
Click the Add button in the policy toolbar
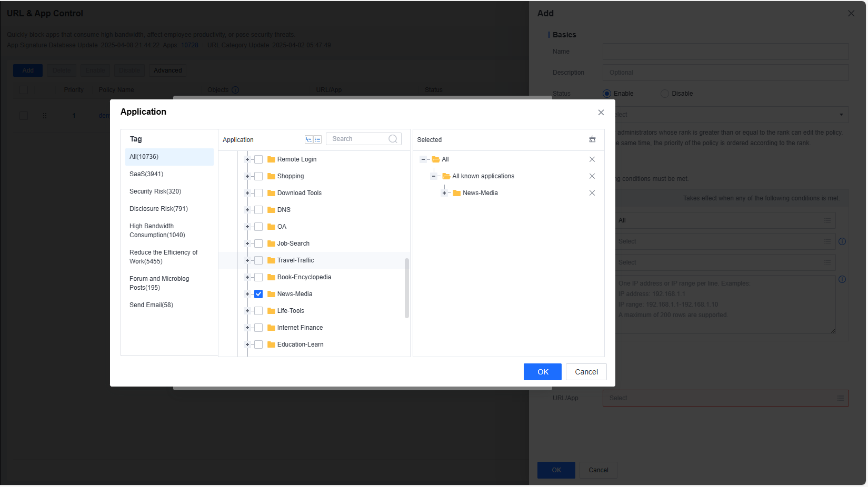tap(28, 70)
